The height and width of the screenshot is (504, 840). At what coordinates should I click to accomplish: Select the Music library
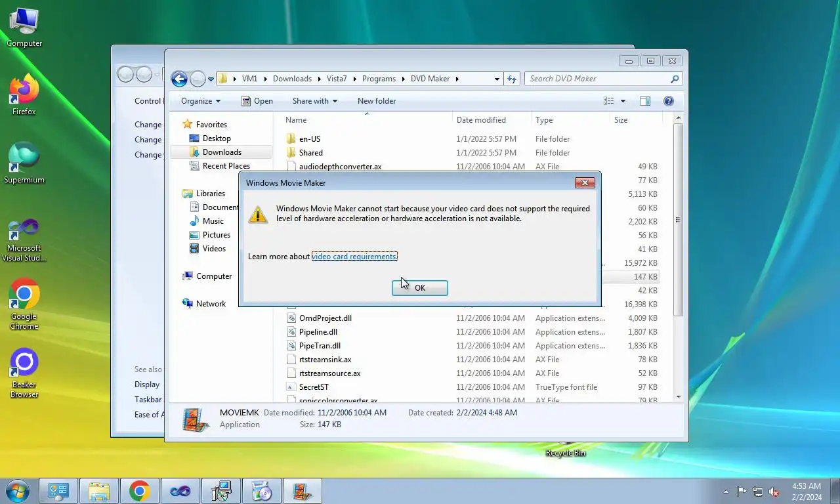tap(207, 221)
